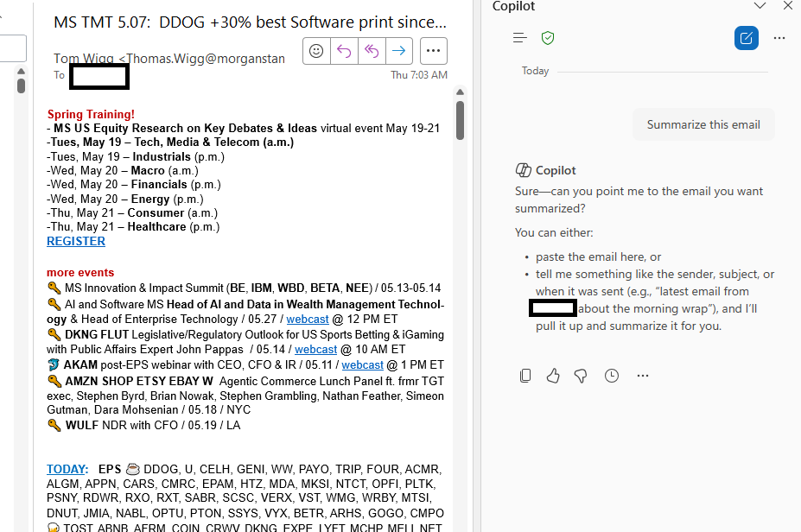801x532 pixels.
Task: Start a new Copilot chat
Action: [747, 38]
